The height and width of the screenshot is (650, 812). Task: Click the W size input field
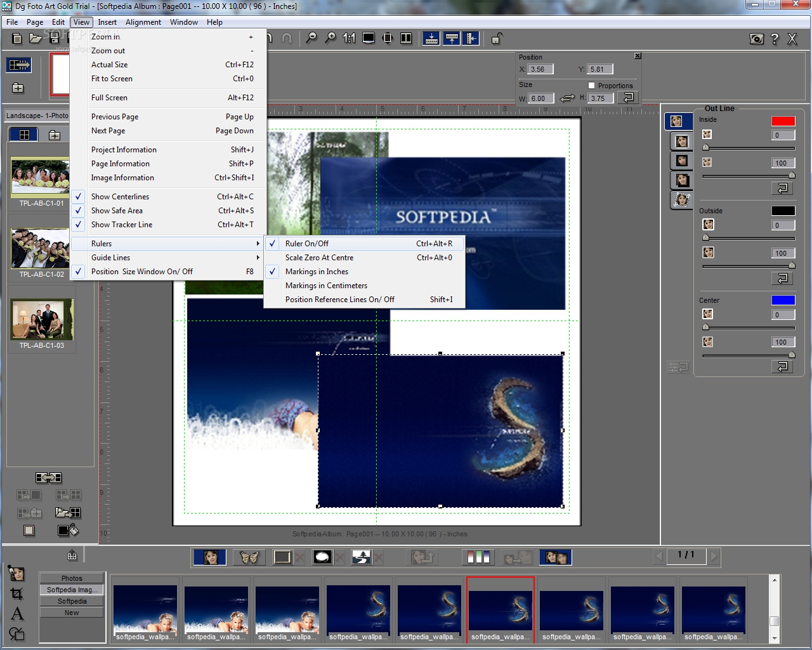[541, 98]
